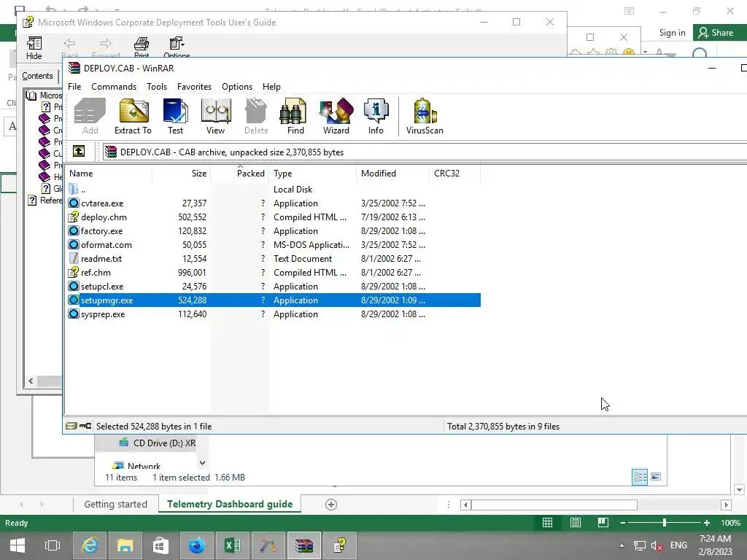The height and width of the screenshot is (560, 747).
Task: Select CD Drive (D:) in Explorer pane
Action: [158, 443]
